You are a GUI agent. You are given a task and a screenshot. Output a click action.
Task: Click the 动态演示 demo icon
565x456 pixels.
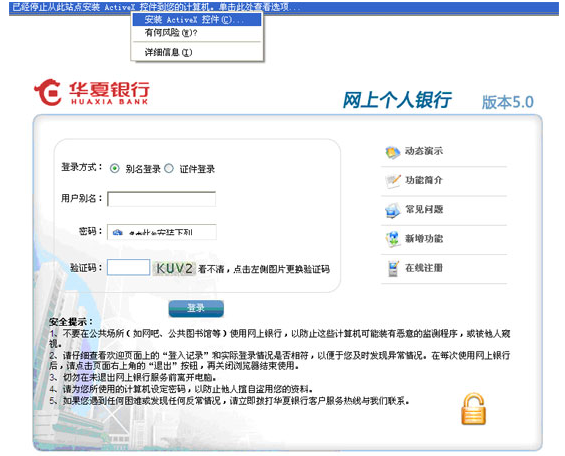[392, 152]
